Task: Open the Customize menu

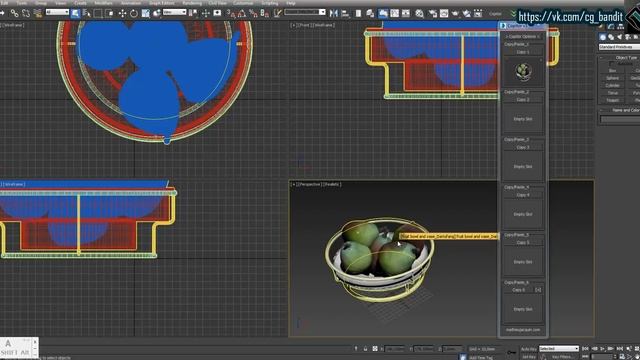Action: (243, 3)
